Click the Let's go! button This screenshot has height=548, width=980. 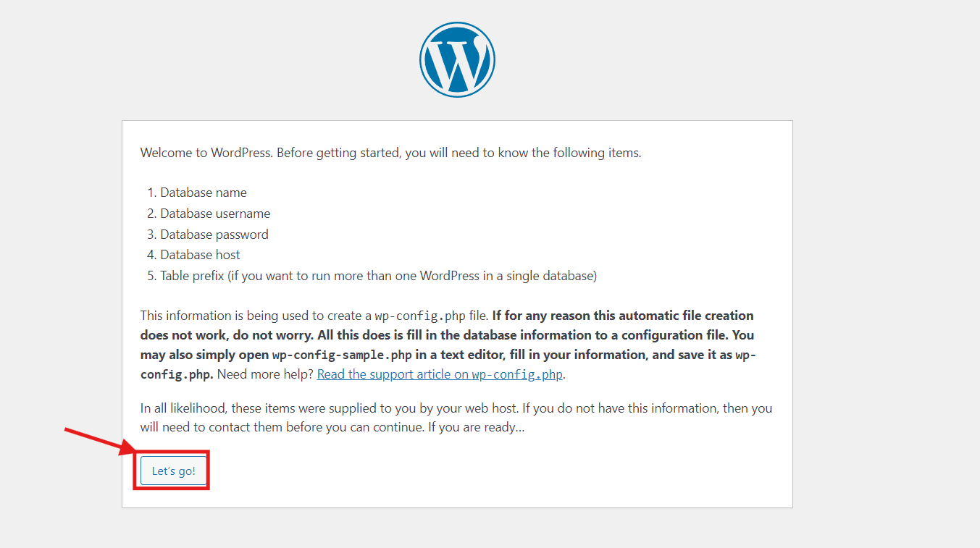click(173, 471)
